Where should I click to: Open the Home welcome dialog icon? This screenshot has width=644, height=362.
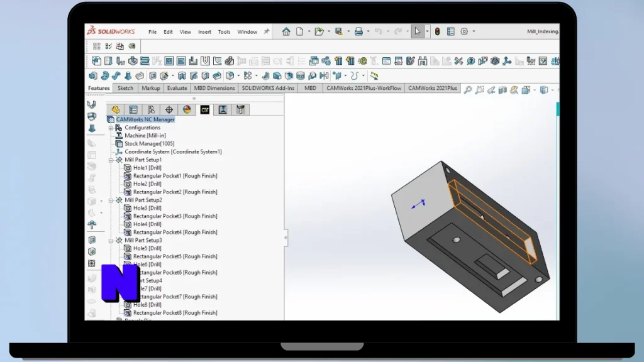pyautogui.click(x=286, y=31)
